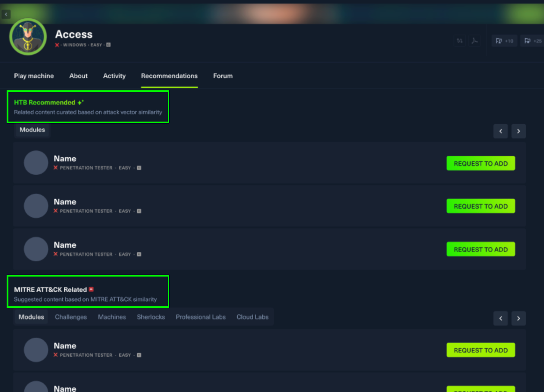Open the PDF writeup icon
This screenshot has width=544, height=392.
(475, 41)
